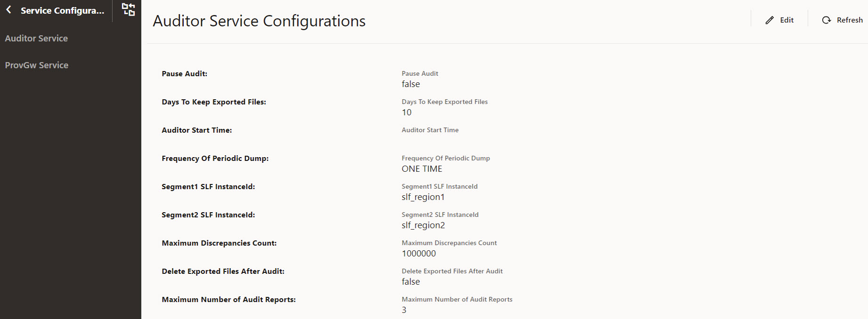Screen dimensions: 868x319
Task: Click the Pause Audit value false
Action: click(410, 84)
